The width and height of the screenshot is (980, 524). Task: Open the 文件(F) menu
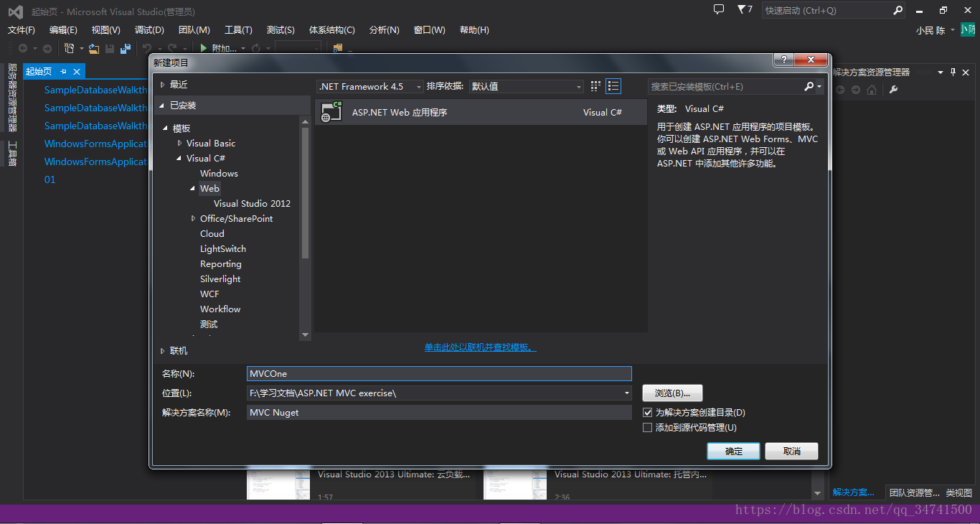22,30
